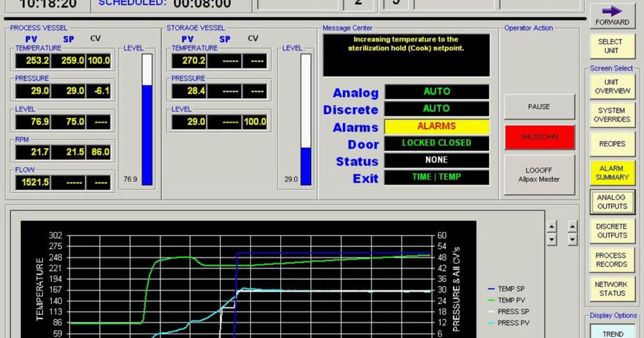View the DISCRETE OUTPUTS screen
644x338 pixels.
tap(612, 231)
